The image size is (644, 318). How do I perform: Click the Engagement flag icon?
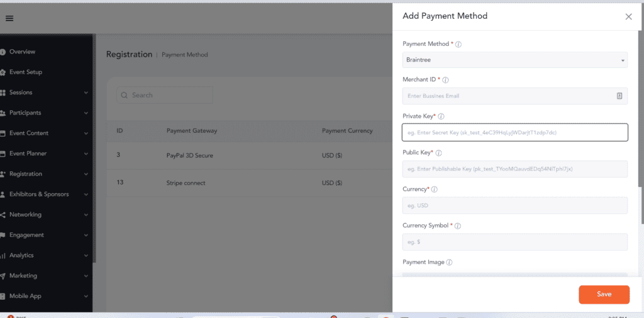3,236
